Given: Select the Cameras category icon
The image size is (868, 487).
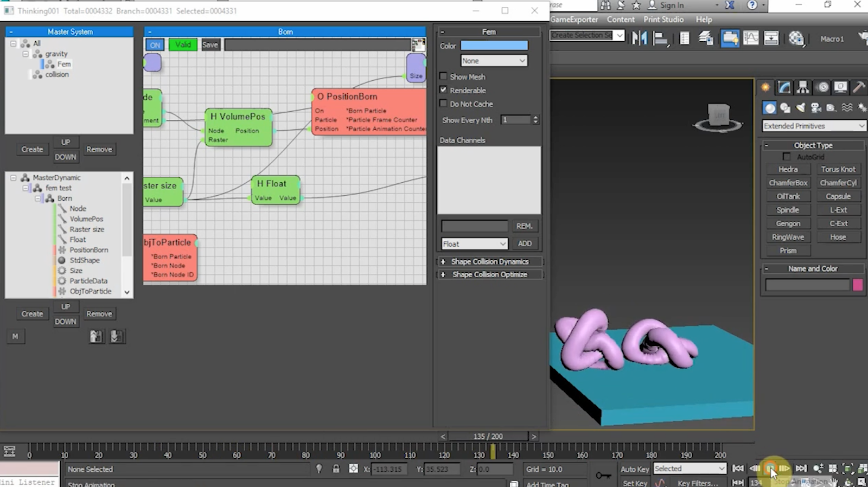Looking at the screenshot, I should click(815, 108).
